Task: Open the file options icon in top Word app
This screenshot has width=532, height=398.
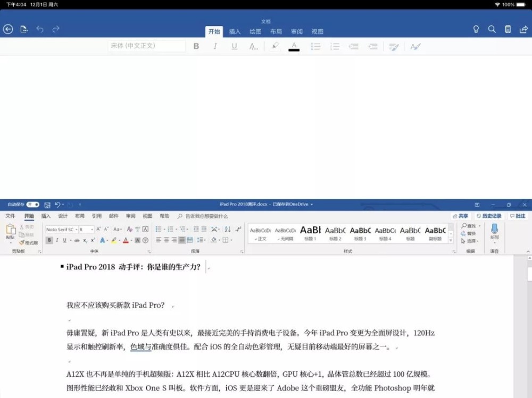Action: 24,29
